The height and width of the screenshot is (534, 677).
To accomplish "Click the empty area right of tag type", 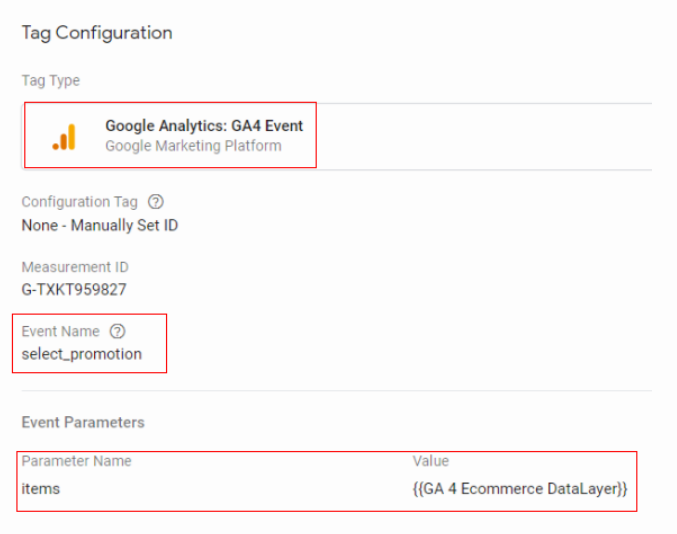I will point(484,136).
